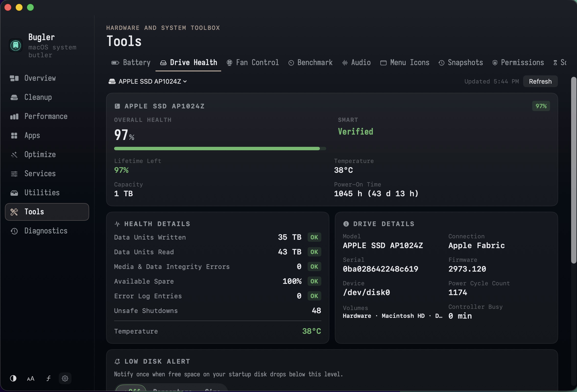Select the Tools sidebar item
This screenshot has width=577, height=392.
[x=47, y=212]
